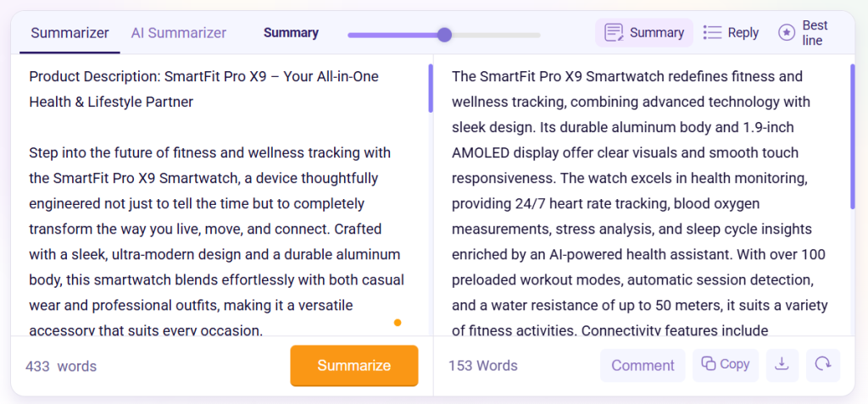868x404 pixels.
Task: Click the generated summary text
Action: (x=632, y=203)
